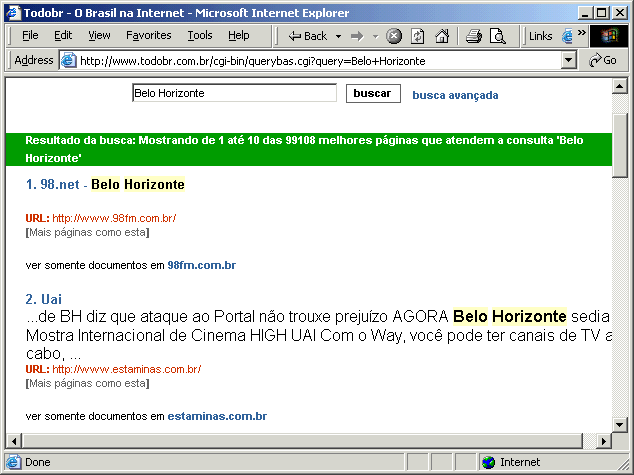The height and width of the screenshot is (475, 634).
Task: Stop page loading with the Stop icon
Action: click(394, 36)
